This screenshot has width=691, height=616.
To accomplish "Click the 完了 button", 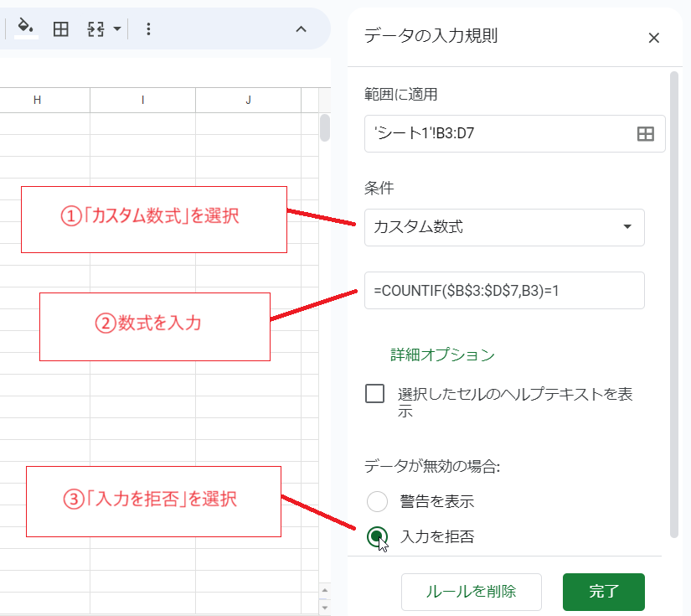I will coord(604,593).
